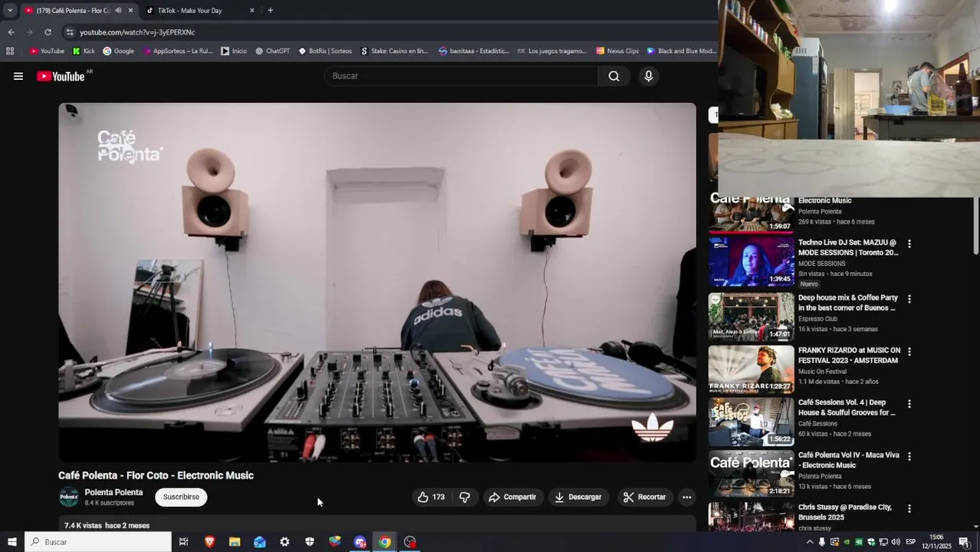Close the TikTok tab
The height and width of the screenshot is (552, 980).
pos(252,11)
